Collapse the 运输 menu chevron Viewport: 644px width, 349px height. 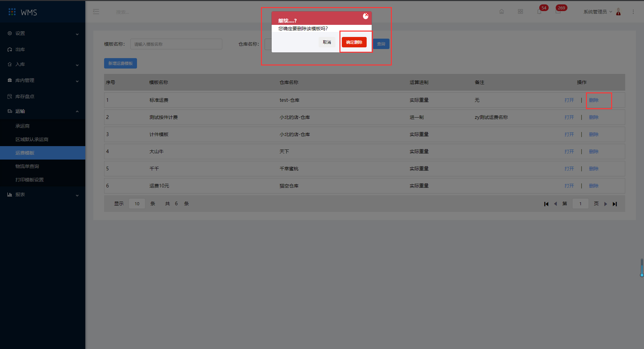coord(77,112)
